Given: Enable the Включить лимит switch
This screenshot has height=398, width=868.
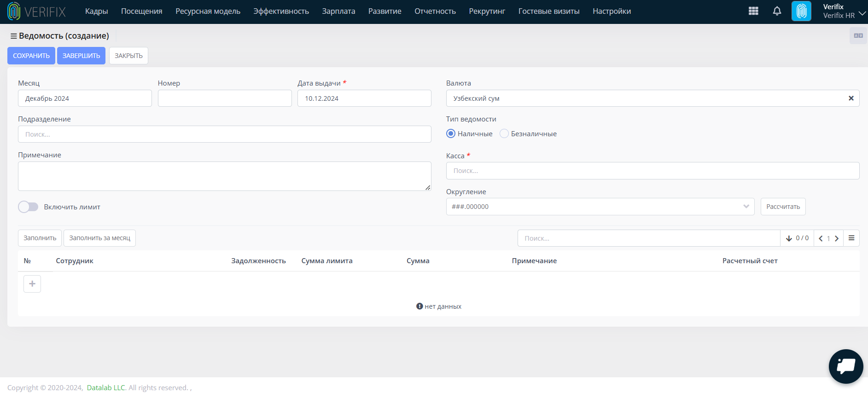Looking at the screenshot, I should 28,207.
